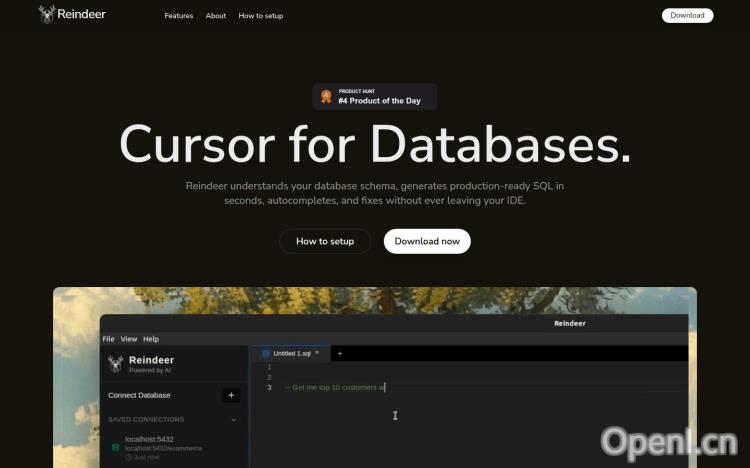Add a new editor tab with plus
The image size is (750, 468).
tap(339, 353)
